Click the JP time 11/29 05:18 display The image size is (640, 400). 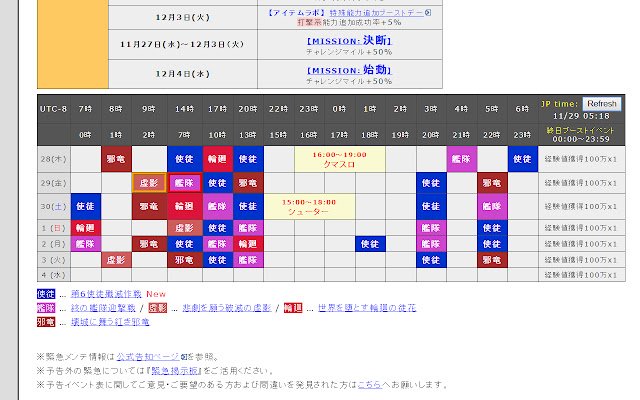pyautogui.click(x=581, y=116)
